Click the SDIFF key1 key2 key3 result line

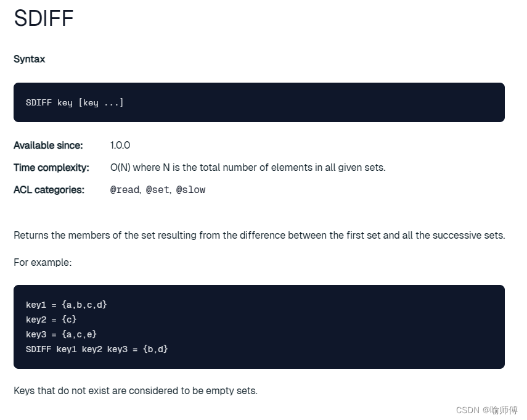point(97,349)
